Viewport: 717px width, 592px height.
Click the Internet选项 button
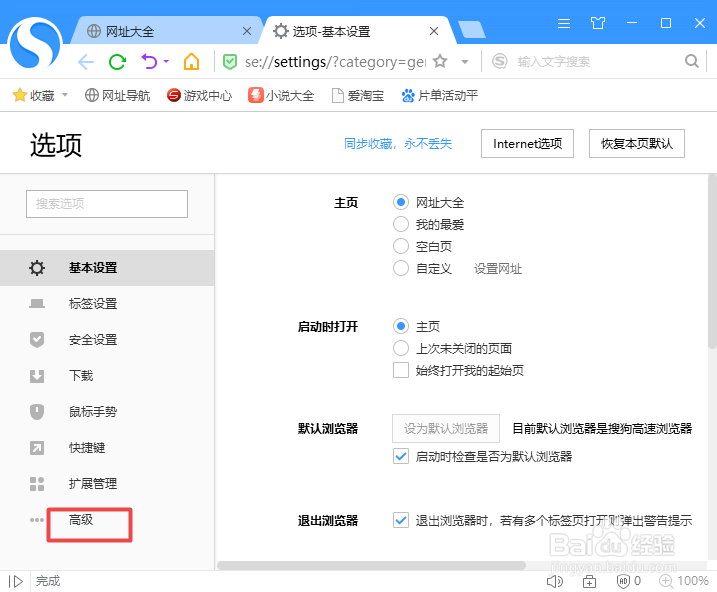527,144
